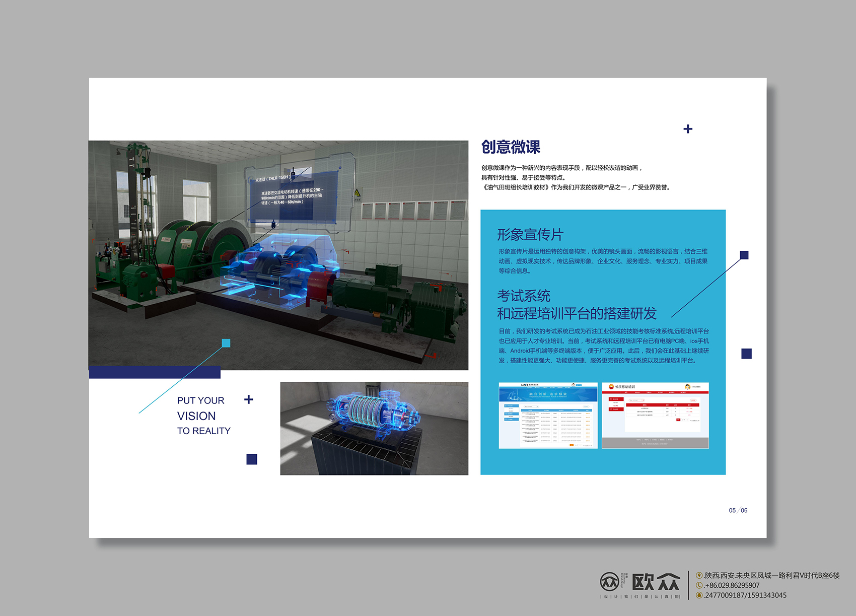
Task: Click the plus icon above 创意微课 heading
Action: 688,129
